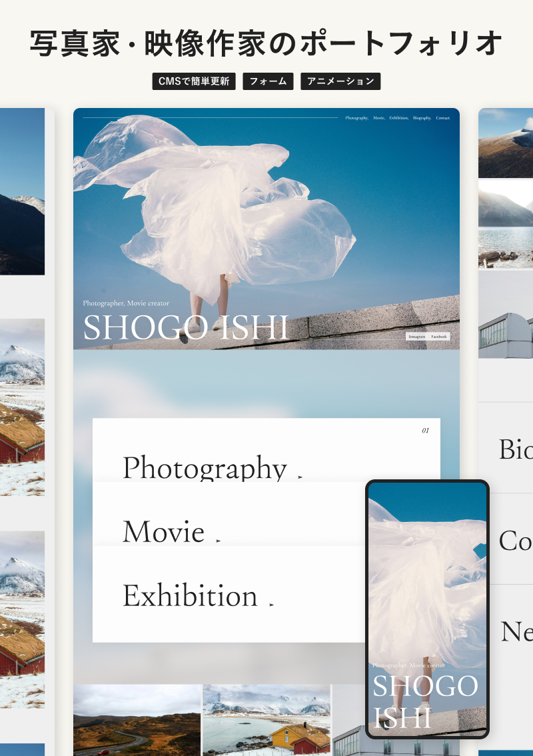
Task: Click the Bio heading in right panel
Action: (516, 449)
